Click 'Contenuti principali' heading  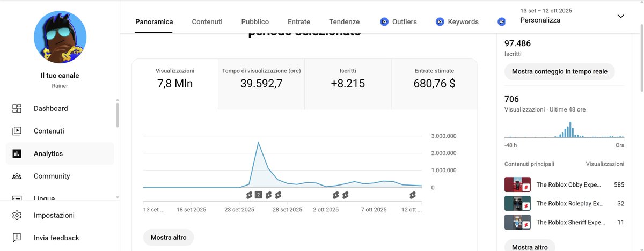[529, 164]
